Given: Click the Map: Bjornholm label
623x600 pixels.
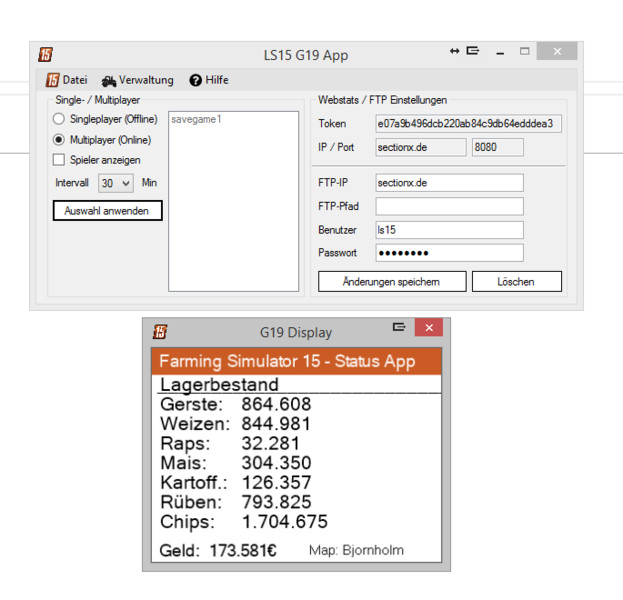Looking at the screenshot, I should click(356, 550).
